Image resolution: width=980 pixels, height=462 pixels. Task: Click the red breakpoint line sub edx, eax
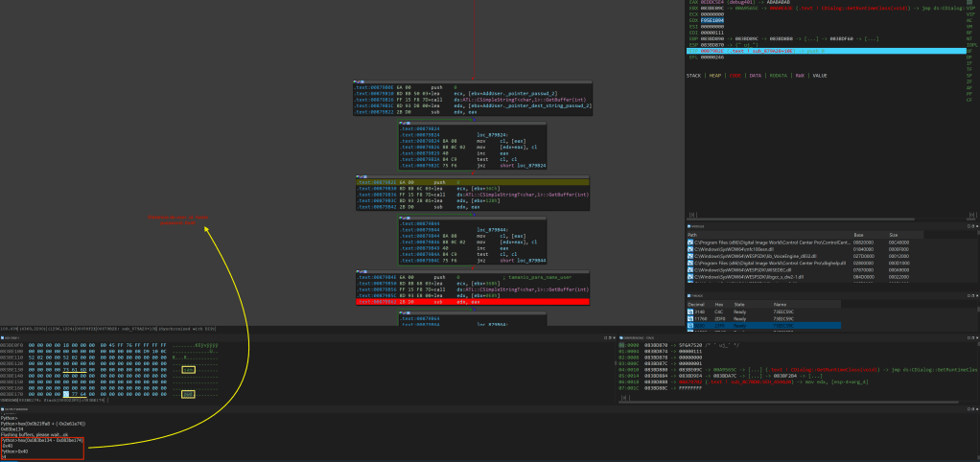tap(451, 301)
